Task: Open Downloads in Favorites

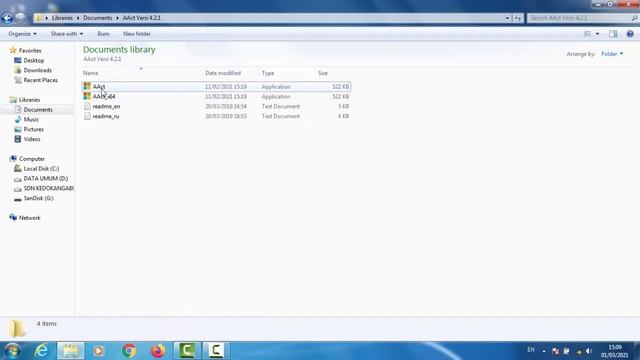Action: (x=37, y=70)
